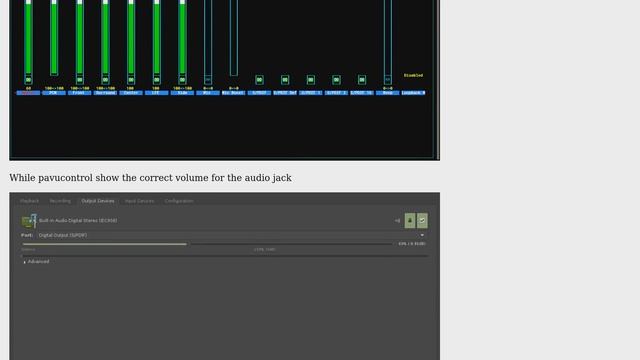Open the Port dropdown showing Digital Output (S/PDIF)
Viewport: 640px width, 360px height.
pyautogui.click(x=231, y=235)
